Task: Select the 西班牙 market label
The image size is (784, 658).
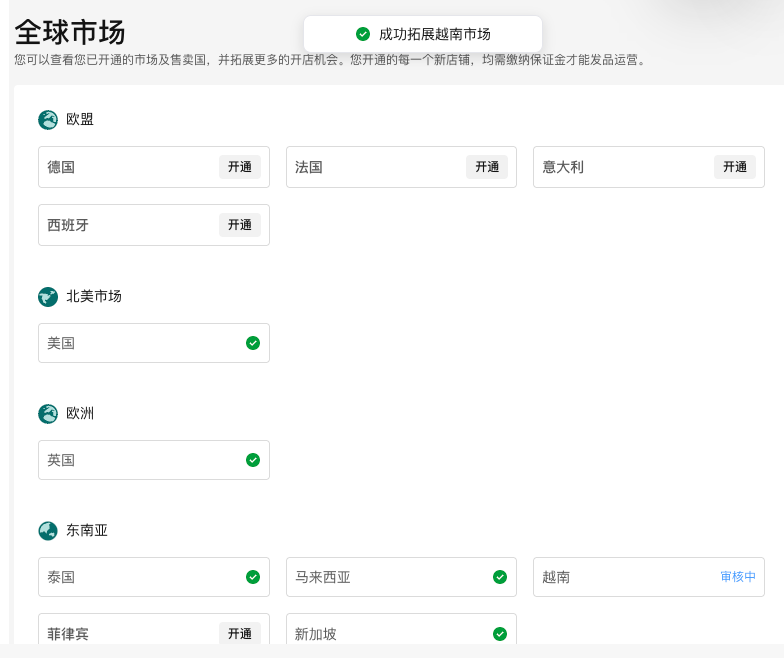Action: 68,225
